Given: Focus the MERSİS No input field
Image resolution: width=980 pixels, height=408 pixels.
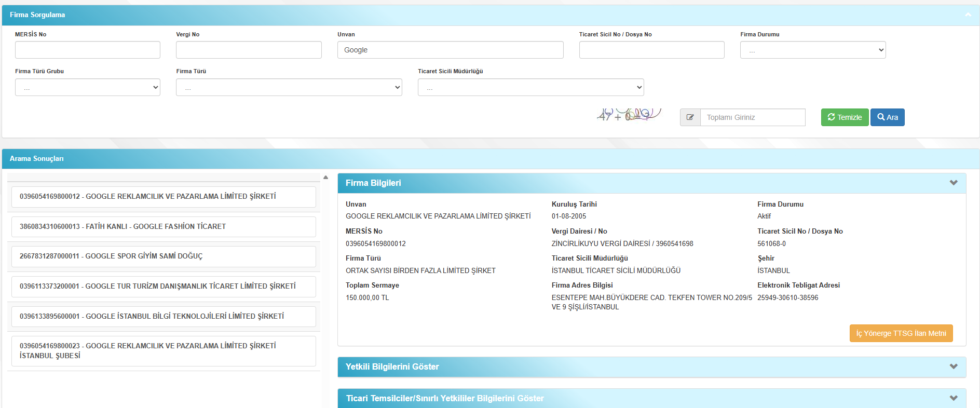Looking at the screenshot, I should coord(88,50).
